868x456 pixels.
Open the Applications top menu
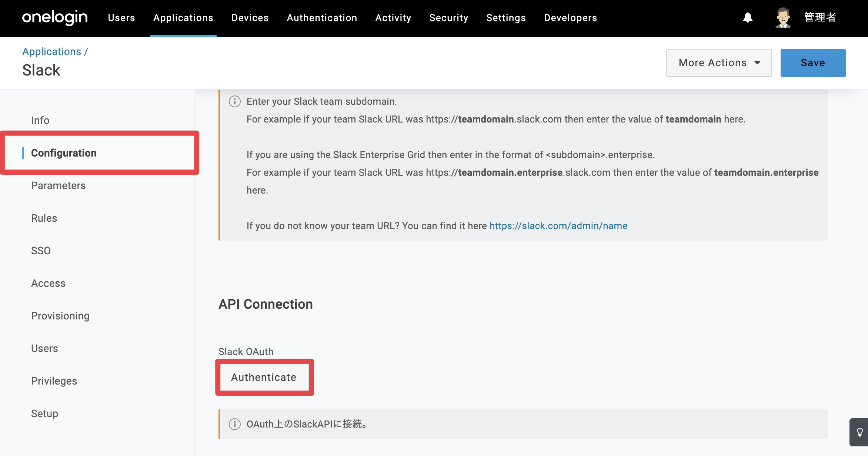tap(183, 18)
